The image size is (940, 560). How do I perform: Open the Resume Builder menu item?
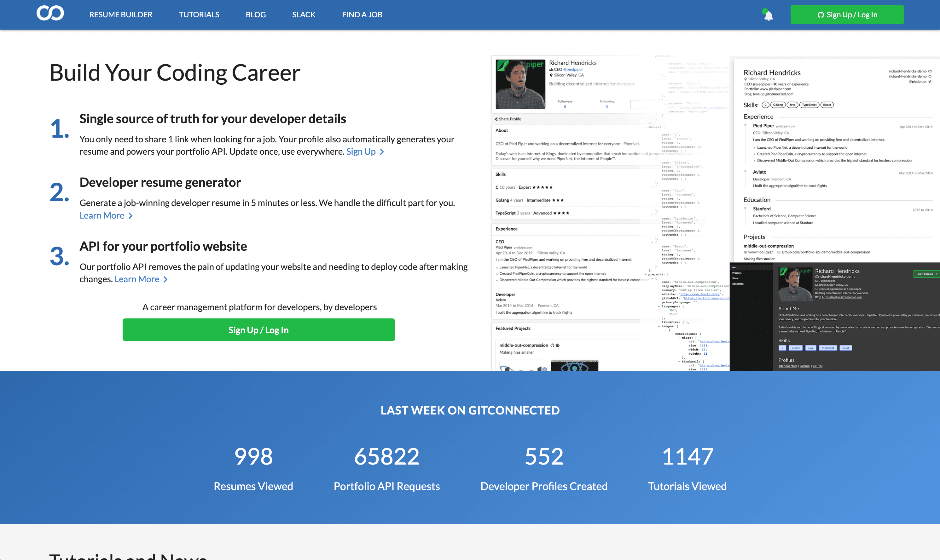[x=120, y=14]
